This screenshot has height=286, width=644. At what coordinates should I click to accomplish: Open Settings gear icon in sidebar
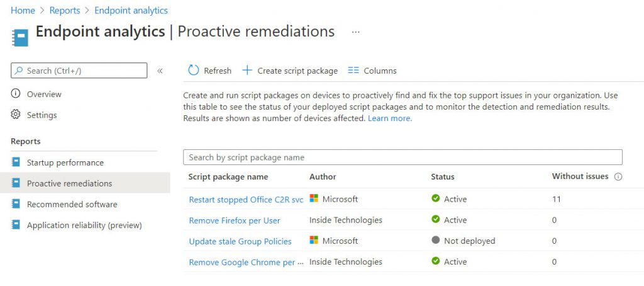pos(16,115)
